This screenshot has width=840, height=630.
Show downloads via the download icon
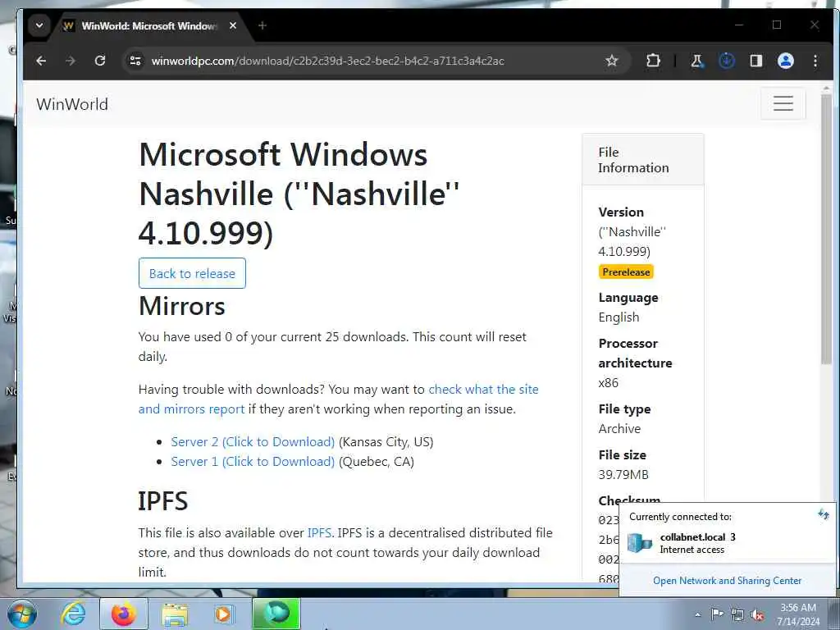click(x=727, y=61)
